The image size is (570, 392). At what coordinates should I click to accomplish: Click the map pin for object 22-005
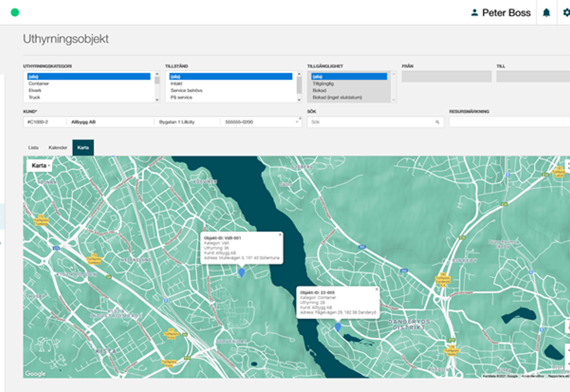tap(338, 327)
